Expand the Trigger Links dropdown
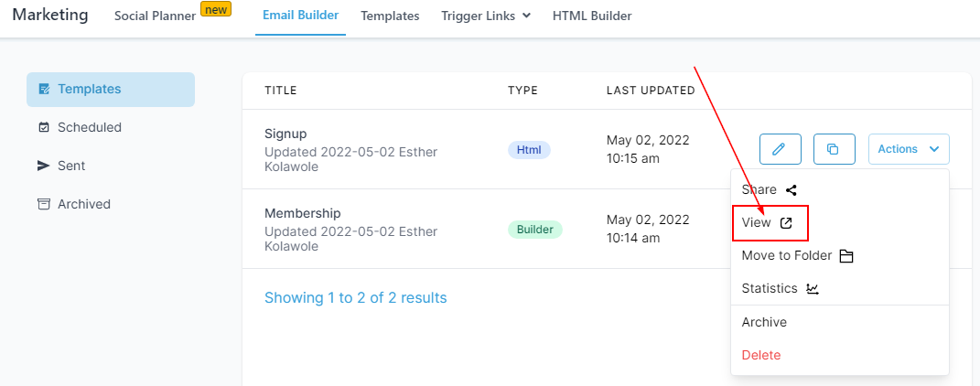 pyautogui.click(x=486, y=16)
